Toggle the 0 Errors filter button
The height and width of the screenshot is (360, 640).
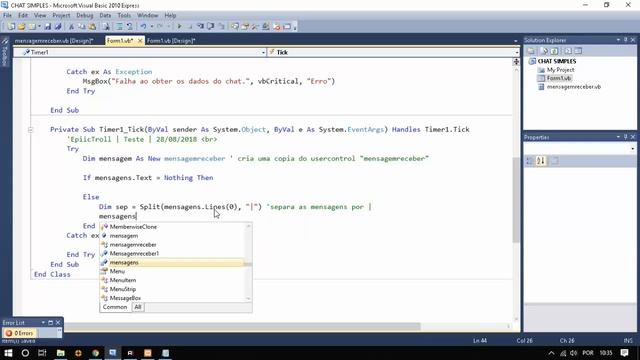20,333
